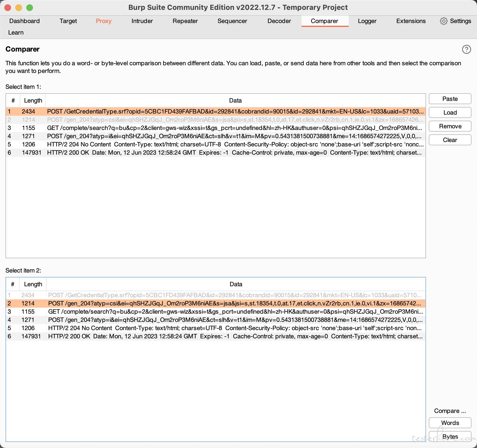Select item 3 GET /complete/search in first list

click(216, 128)
